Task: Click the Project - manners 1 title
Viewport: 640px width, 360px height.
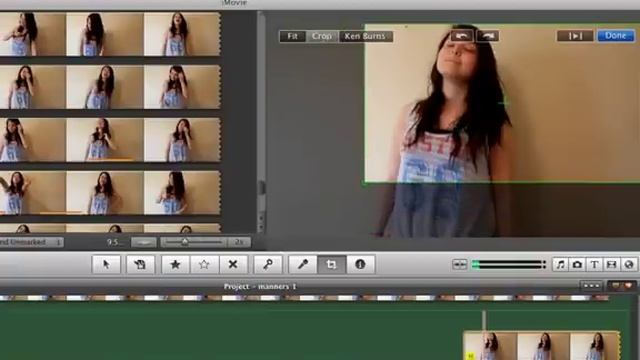Action: click(x=260, y=287)
